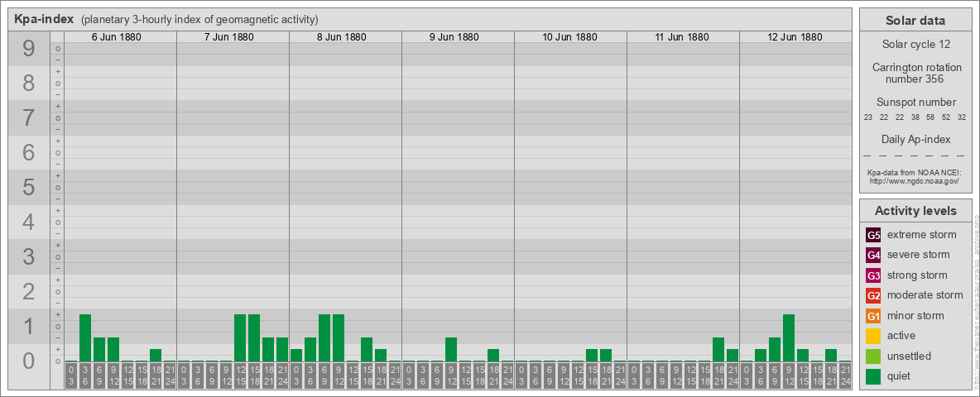
Task: Click the G2 moderate storm legend icon
Action: point(873,295)
